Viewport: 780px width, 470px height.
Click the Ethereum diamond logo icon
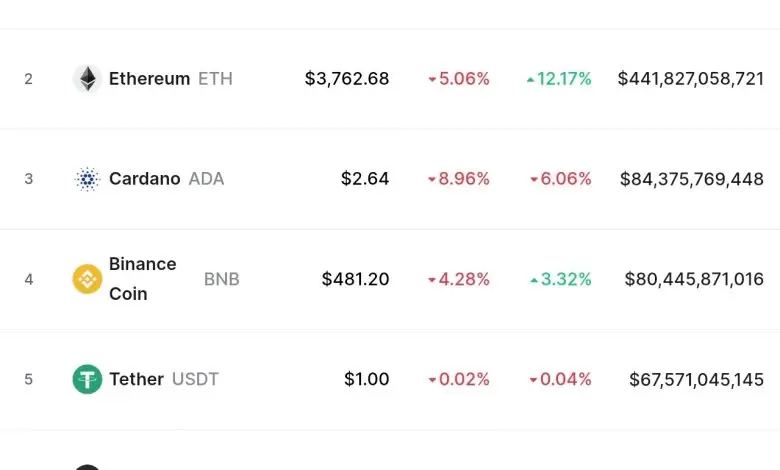point(87,79)
